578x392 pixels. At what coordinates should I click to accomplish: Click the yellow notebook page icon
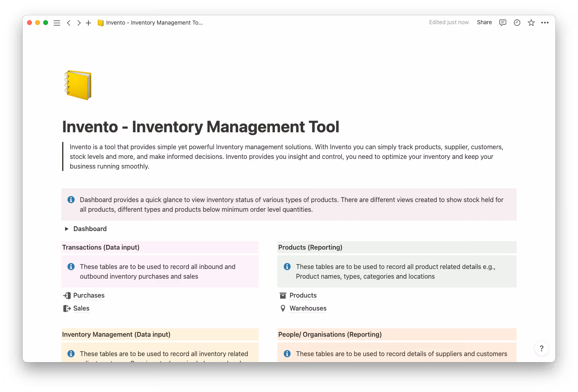point(78,85)
